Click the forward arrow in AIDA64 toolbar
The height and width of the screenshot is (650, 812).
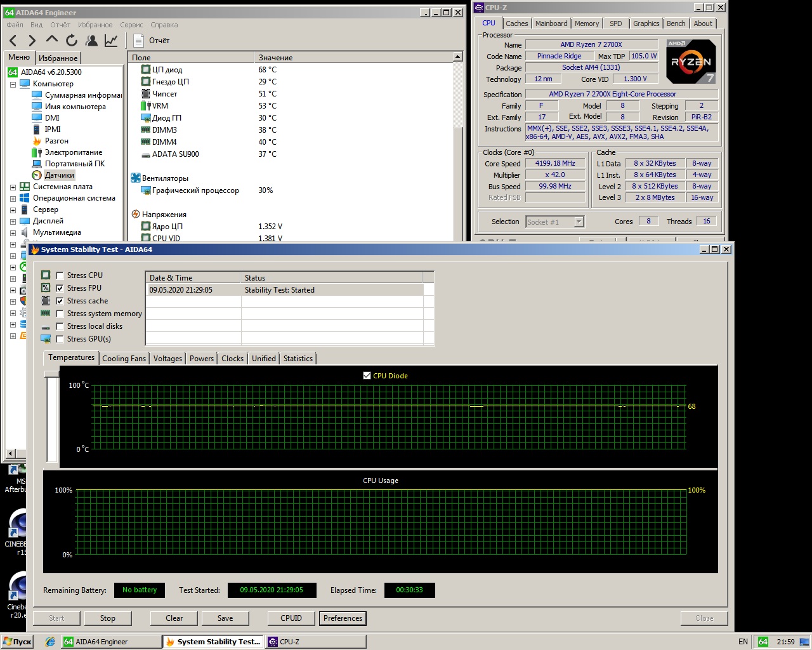click(32, 41)
